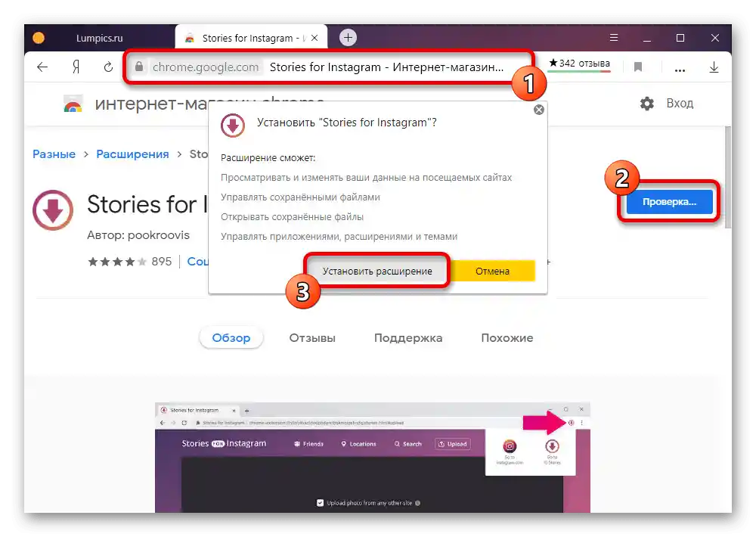Open the Обзор tab
The height and width of the screenshot is (537, 756).
(x=231, y=338)
